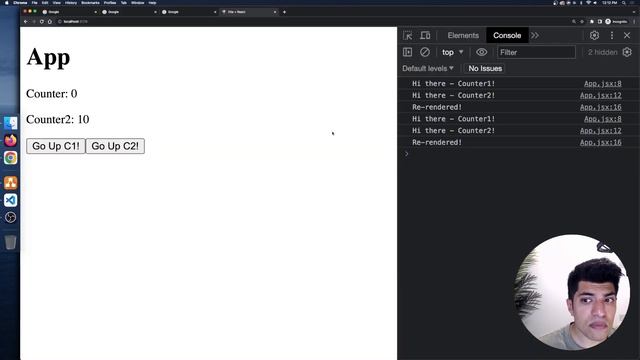Open Trash from the dock
Image resolution: width=640 pixels, height=360 pixels.
pos(11,242)
